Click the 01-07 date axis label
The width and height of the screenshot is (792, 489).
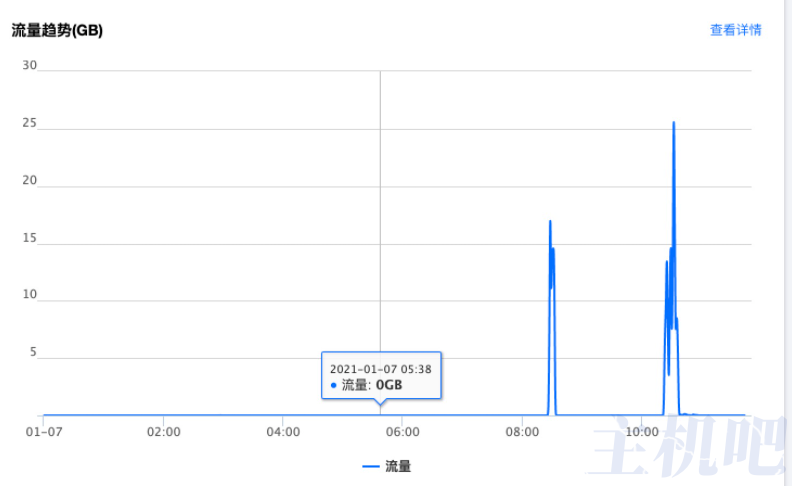coord(44,432)
